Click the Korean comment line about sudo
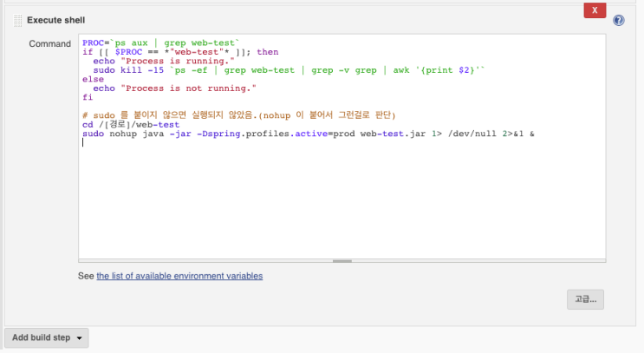644x353 pixels. click(238, 115)
